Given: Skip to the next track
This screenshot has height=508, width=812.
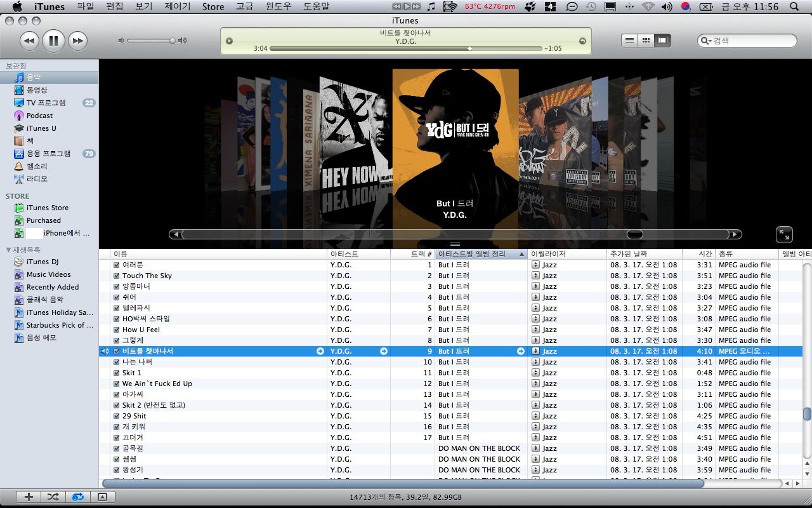Looking at the screenshot, I should coord(77,41).
